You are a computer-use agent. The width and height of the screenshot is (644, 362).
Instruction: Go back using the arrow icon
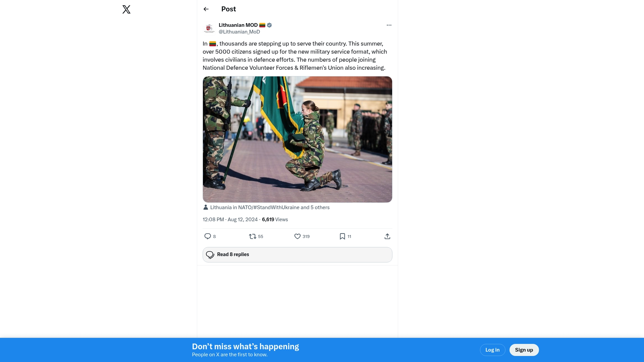pos(206,9)
